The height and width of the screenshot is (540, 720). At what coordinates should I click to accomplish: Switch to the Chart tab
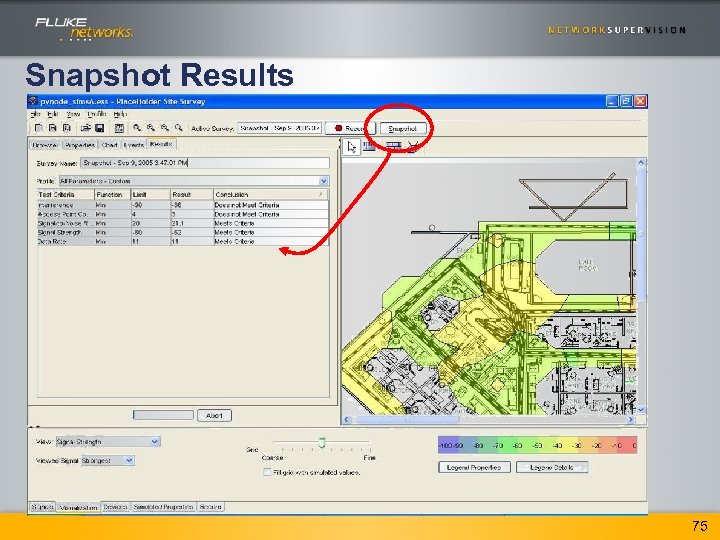coord(109,145)
